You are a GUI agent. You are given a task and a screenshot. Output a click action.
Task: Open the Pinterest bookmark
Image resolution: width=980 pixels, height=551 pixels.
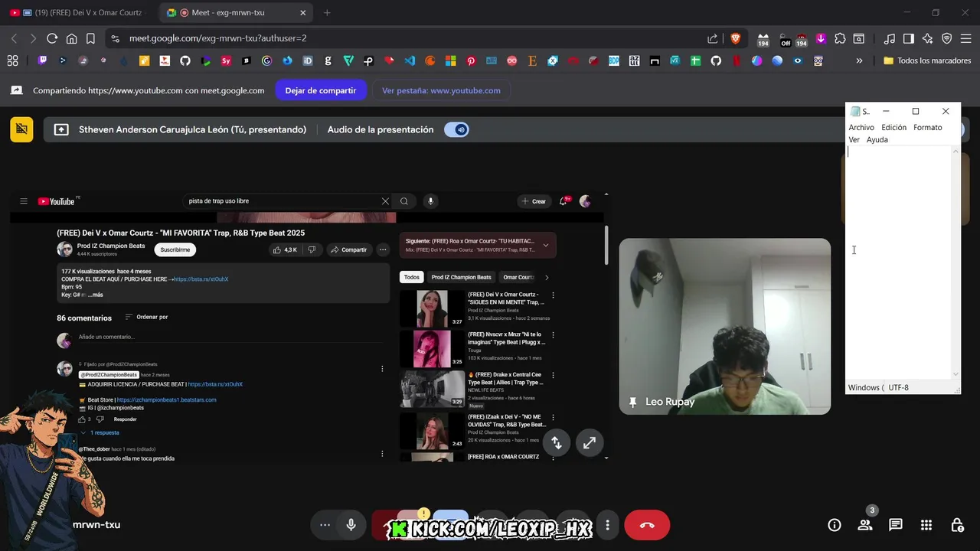coord(471,60)
